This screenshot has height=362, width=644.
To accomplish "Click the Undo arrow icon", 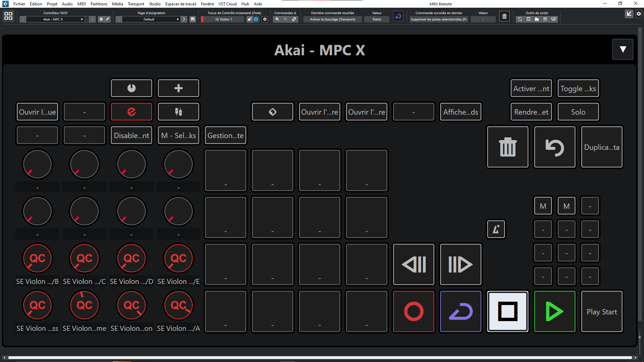I will 554,147.
